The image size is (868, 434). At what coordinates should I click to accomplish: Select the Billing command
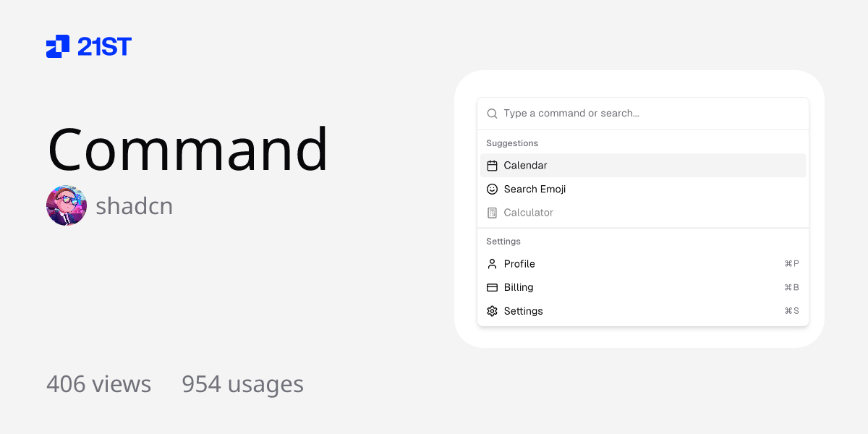click(518, 287)
